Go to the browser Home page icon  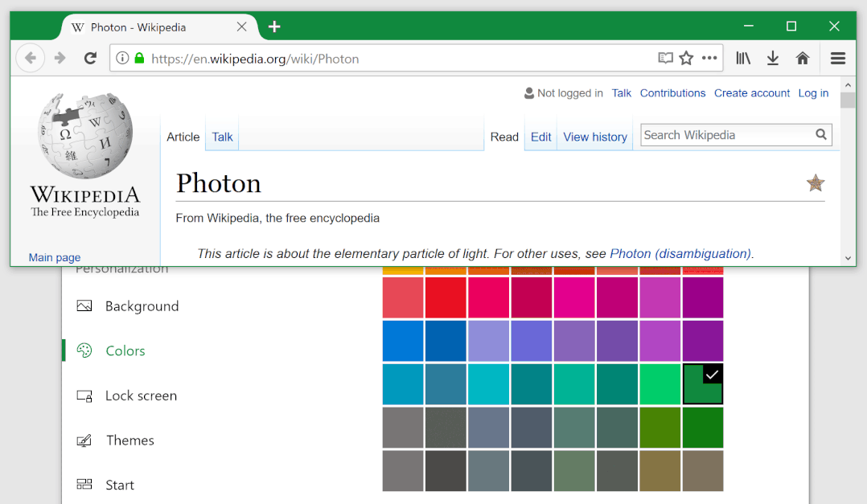[x=802, y=58]
